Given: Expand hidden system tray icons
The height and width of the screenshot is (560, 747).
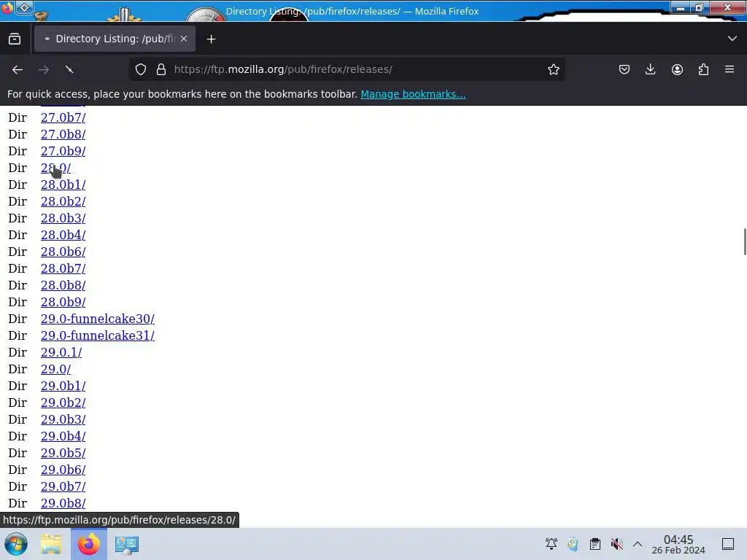Looking at the screenshot, I should pos(638,544).
